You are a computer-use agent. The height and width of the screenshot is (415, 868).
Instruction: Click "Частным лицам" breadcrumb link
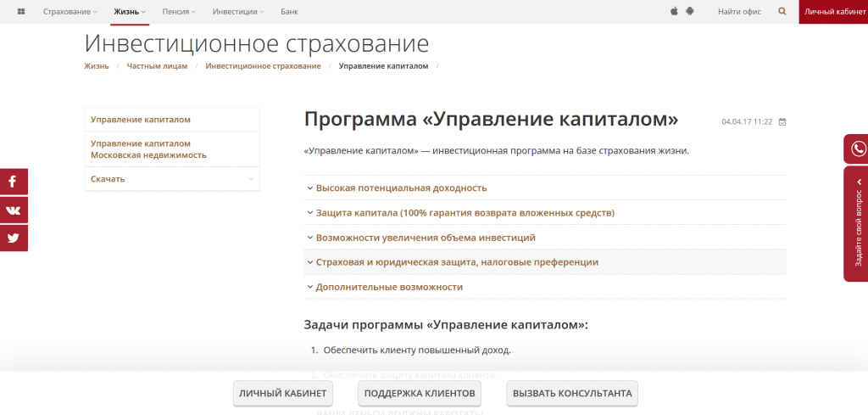157,65
